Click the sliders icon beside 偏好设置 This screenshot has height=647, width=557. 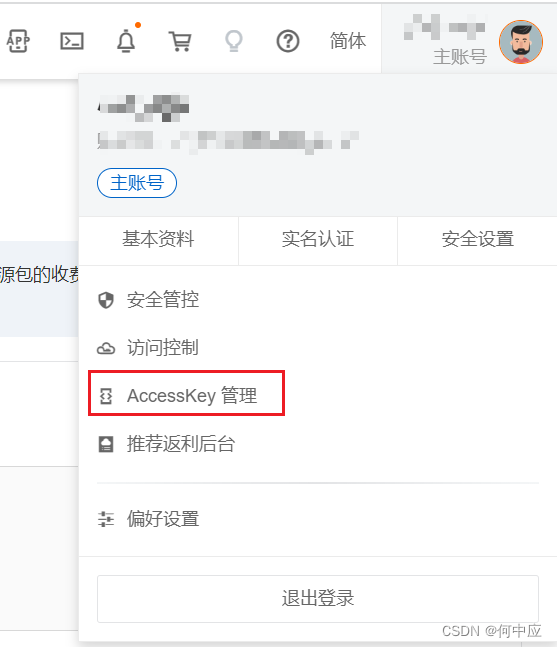click(106, 519)
